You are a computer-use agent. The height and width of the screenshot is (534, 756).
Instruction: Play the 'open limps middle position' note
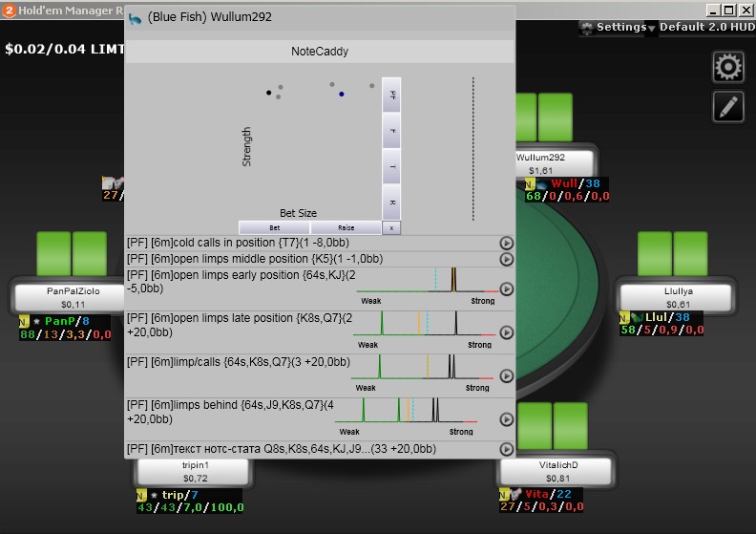coord(507,259)
